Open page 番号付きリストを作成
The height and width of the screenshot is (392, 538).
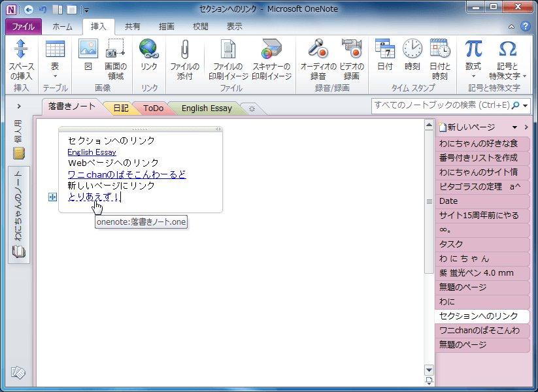(482, 157)
